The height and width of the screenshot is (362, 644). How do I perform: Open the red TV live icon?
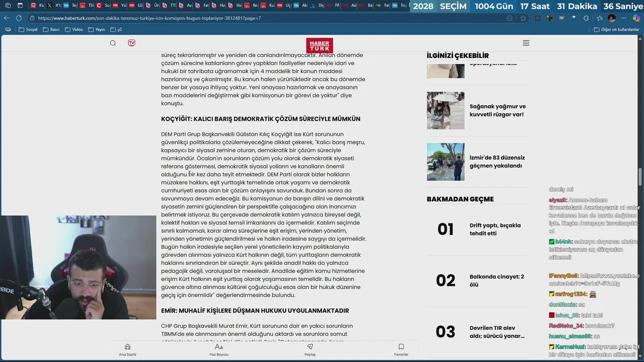(x=131, y=43)
